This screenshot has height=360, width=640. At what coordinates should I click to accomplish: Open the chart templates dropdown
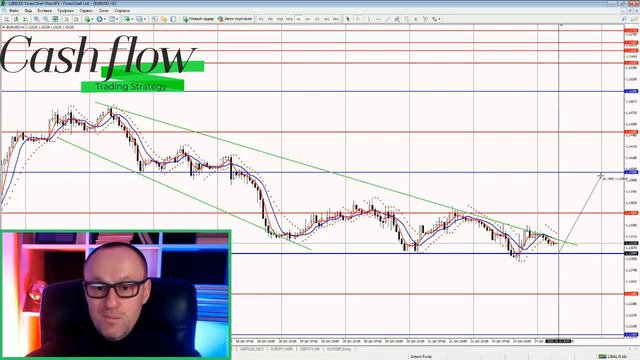113,19
